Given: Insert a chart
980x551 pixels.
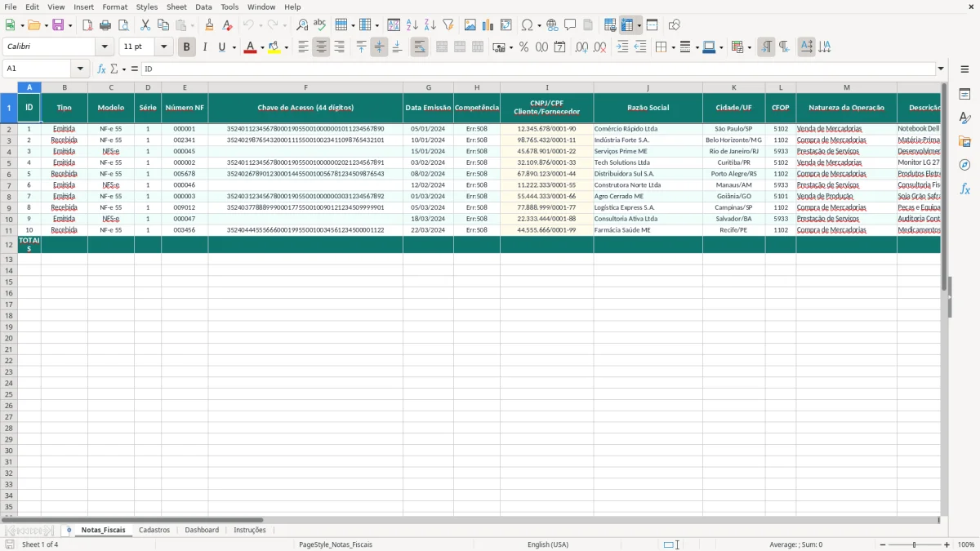Looking at the screenshot, I should pyautogui.click(x=488, y=24).
